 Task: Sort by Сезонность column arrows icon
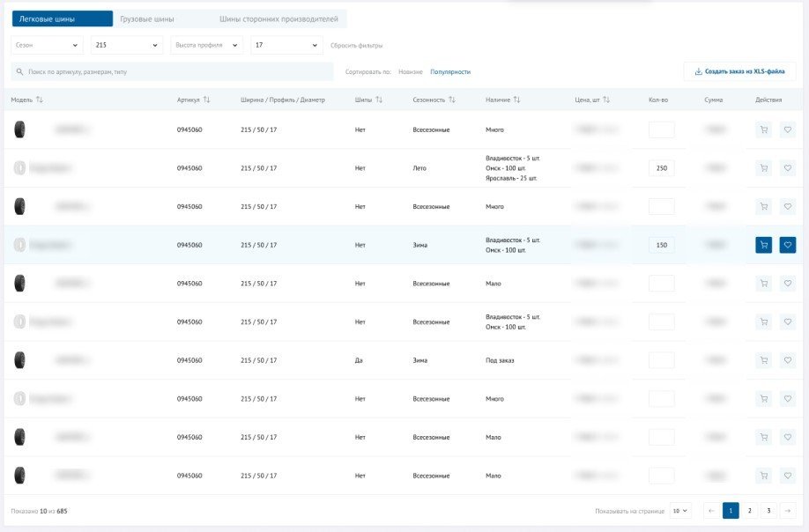[452, 100]
